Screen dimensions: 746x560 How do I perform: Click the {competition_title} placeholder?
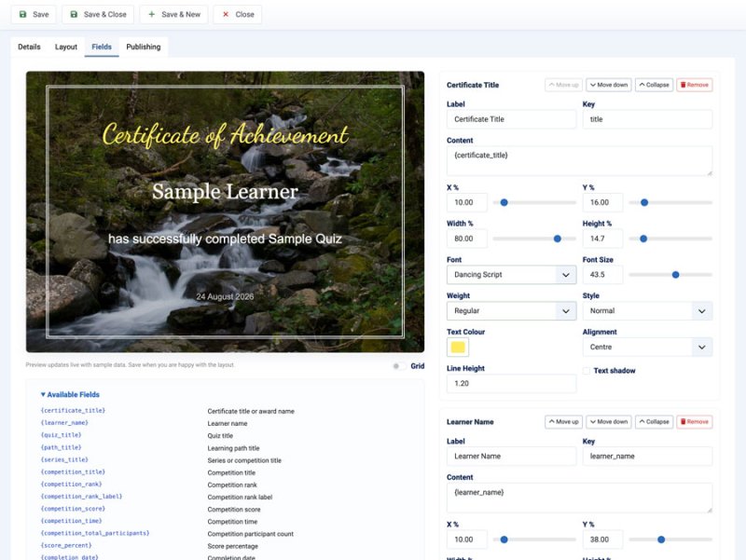[73, 472]
